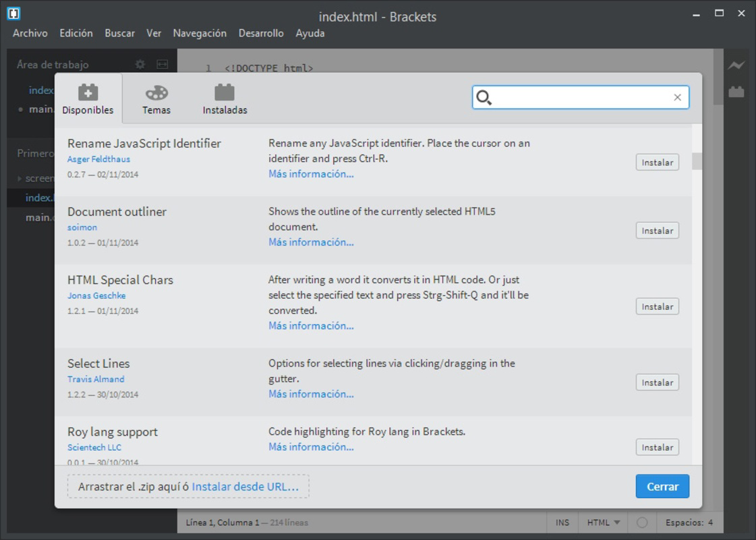
Task: Click the lint status circle in status bar
Action: pyautogui.click(x=641, y=522)
